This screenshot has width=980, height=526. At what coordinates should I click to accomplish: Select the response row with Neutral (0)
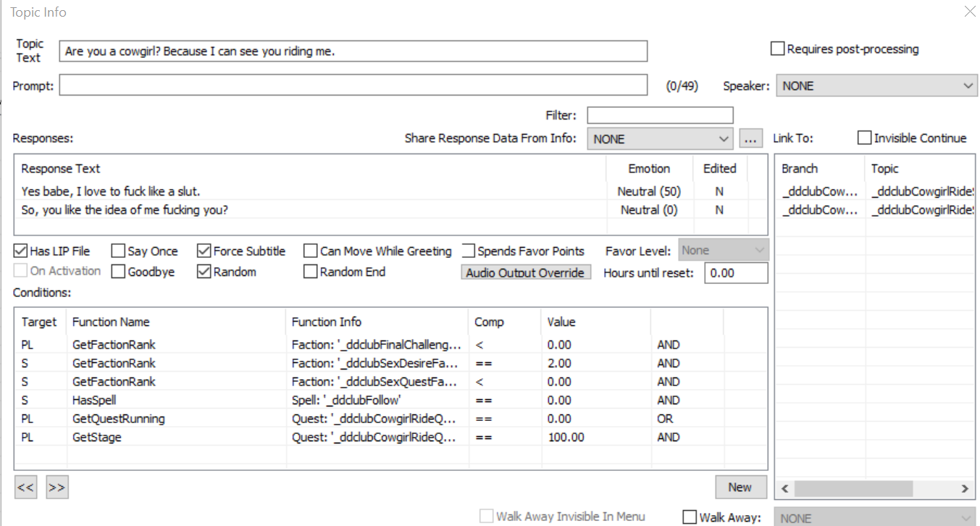click(x=391, y=210)
